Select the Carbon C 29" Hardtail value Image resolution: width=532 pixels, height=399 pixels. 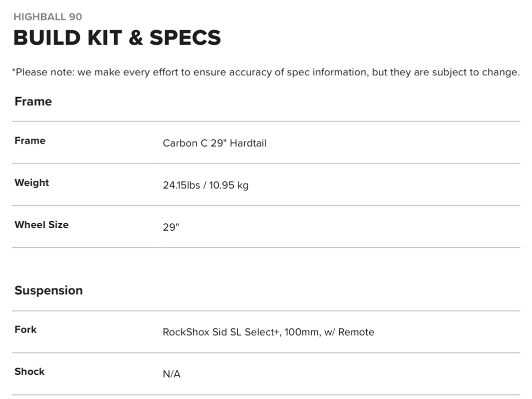pos(214,143)
